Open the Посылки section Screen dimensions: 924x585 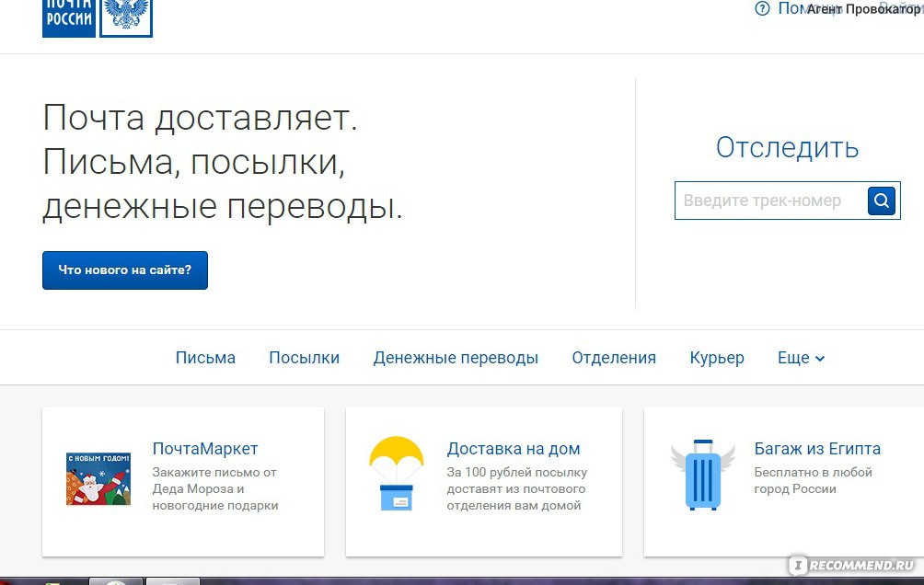tap(304, 358)
